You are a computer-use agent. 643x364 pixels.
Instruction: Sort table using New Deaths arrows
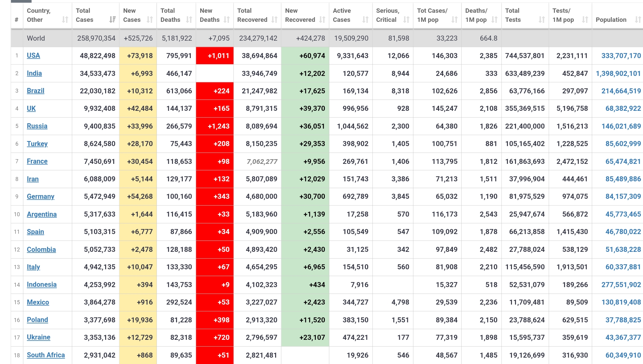[227, 20]
